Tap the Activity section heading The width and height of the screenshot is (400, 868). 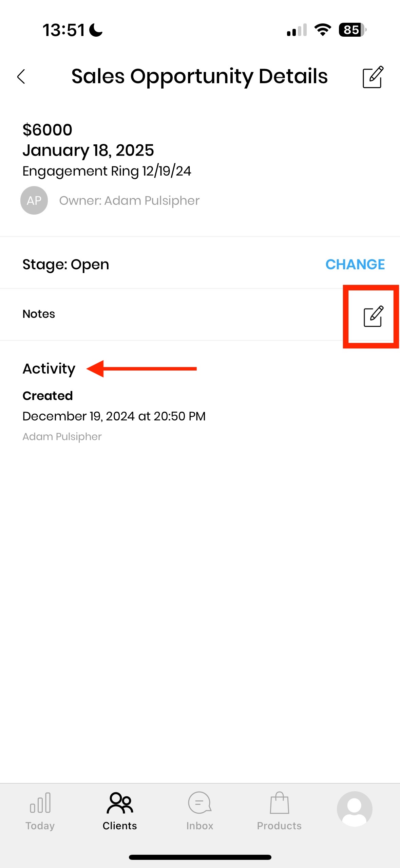[49, 369]
